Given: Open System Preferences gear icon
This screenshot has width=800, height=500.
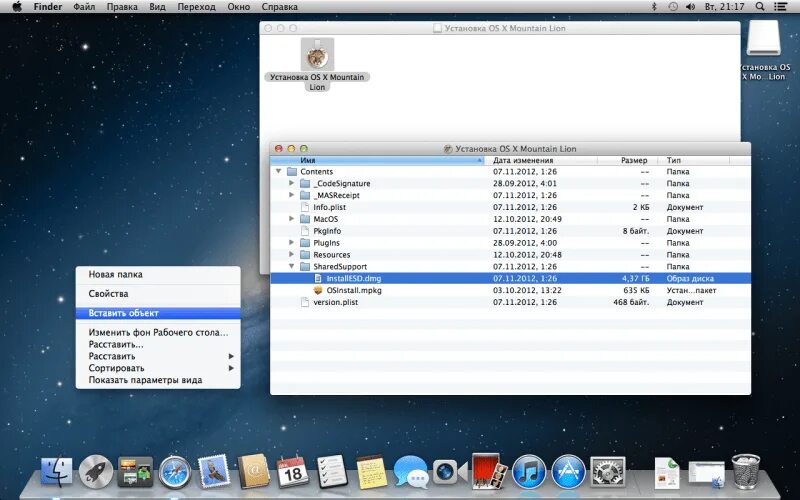Looking at the screenshot, I should pos(608,472).
